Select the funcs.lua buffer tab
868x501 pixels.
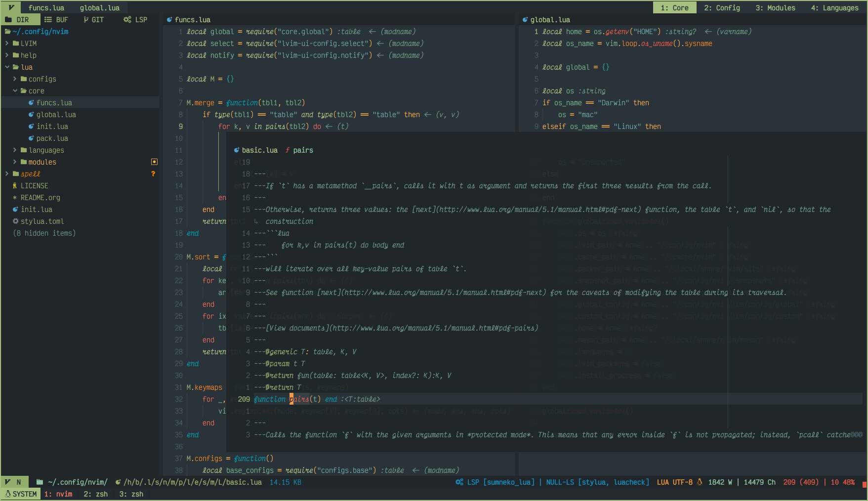(x=46, y=8)
